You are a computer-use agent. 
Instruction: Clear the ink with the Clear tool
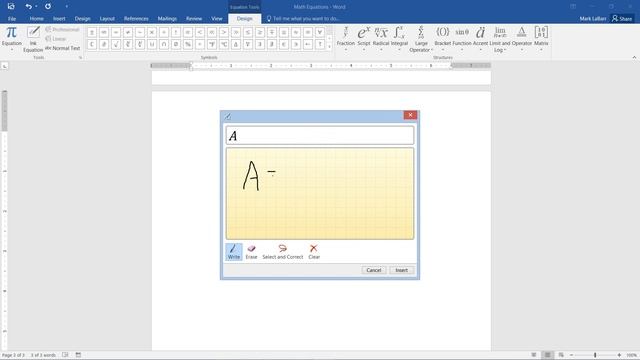(314, 252)
